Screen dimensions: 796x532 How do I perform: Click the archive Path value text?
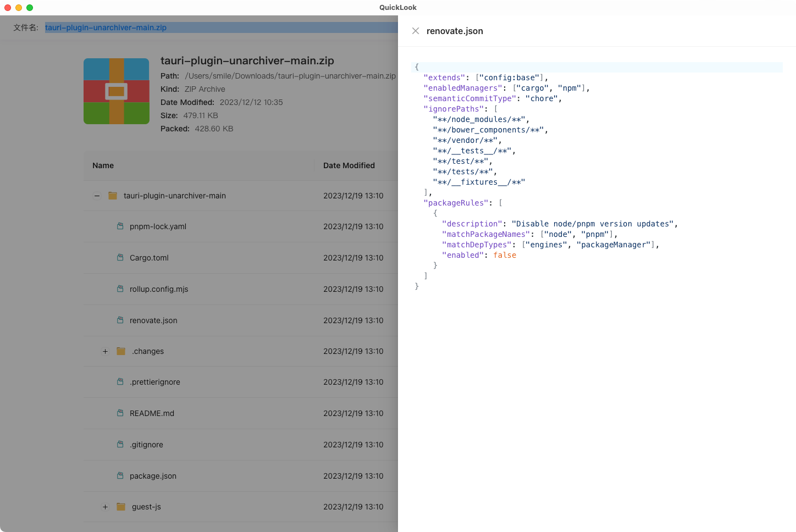tap(290, 76)
